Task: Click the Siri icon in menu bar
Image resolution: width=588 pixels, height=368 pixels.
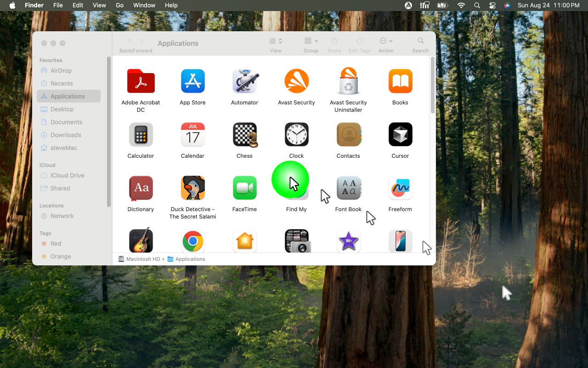Action: tap(507, 5)
